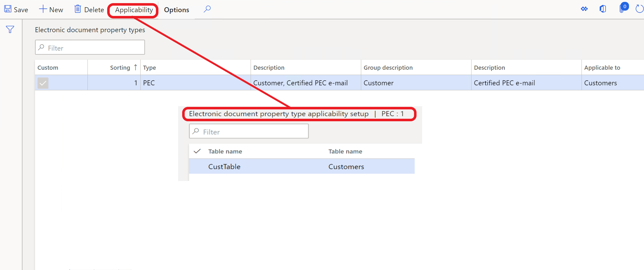The image size is (644, 270).
Task: Click the refresh icon at top right
Action: click(640, 9)
